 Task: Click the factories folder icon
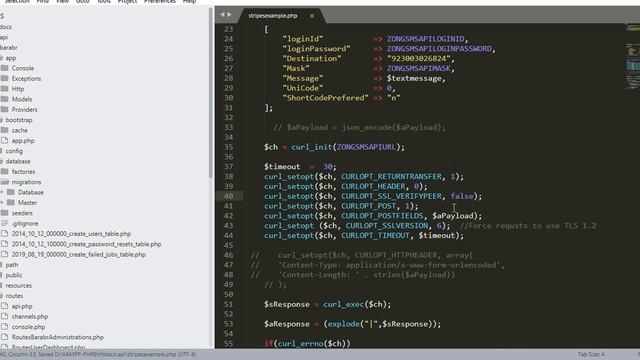(4, 171)
